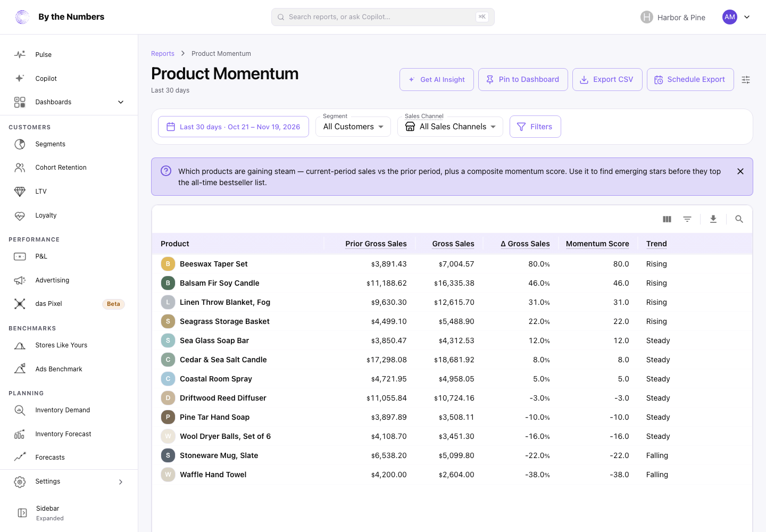Open the date range picker
The width and height of the screenshot is (766, 532).
tap(234, 127)
